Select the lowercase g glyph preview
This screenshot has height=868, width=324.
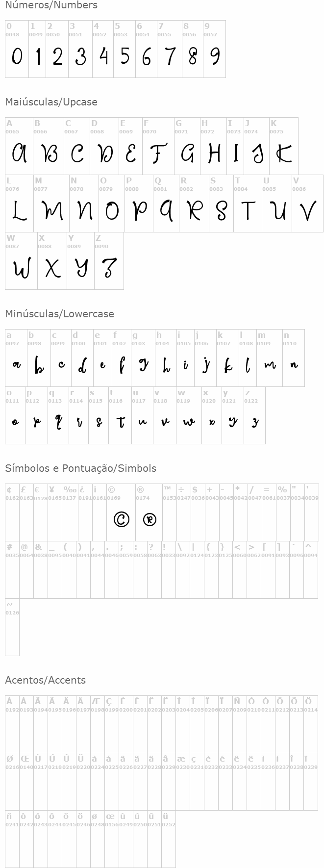click(x=144, y=365)
